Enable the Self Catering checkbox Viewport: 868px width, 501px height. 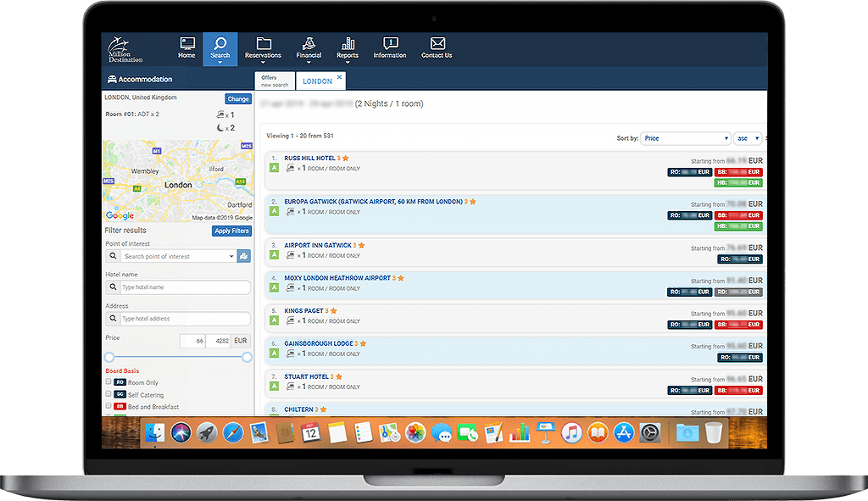pyautogui.click(x=108, y=394)
